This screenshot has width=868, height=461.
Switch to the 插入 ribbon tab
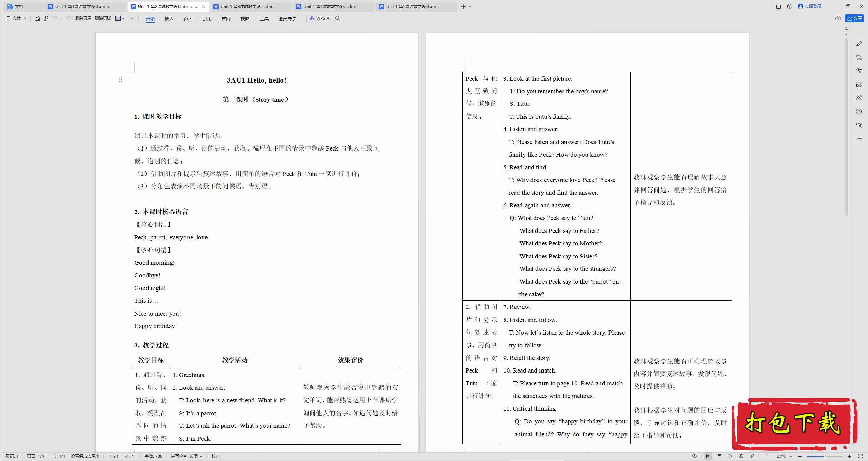pyautogui.click(x=169, y=19)
